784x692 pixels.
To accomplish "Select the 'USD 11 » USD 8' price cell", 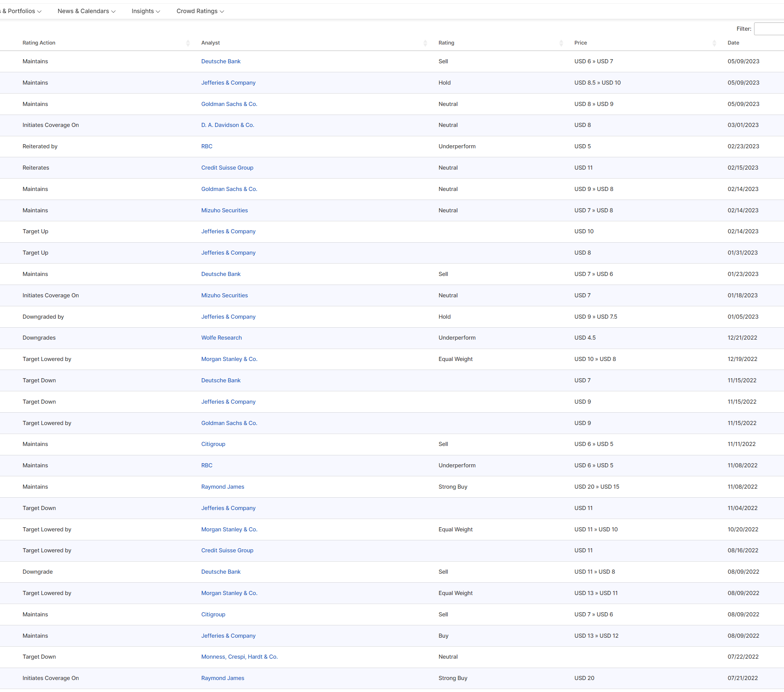I will pos(595,572).
